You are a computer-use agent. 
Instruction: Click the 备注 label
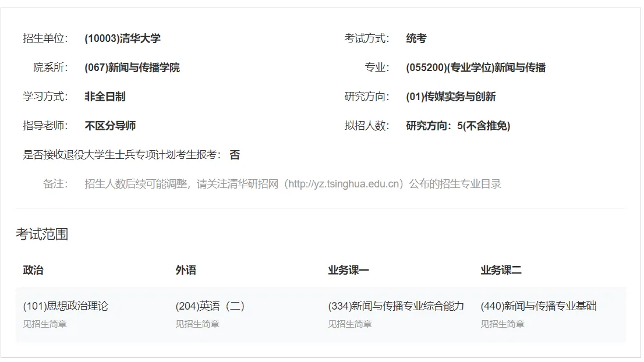click(55, 184)
